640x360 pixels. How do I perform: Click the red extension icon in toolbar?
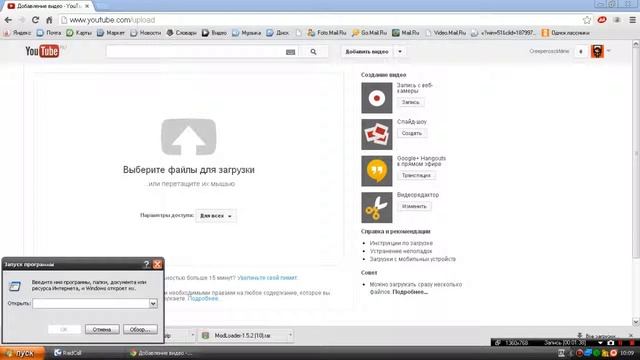[x=602, y=20]
